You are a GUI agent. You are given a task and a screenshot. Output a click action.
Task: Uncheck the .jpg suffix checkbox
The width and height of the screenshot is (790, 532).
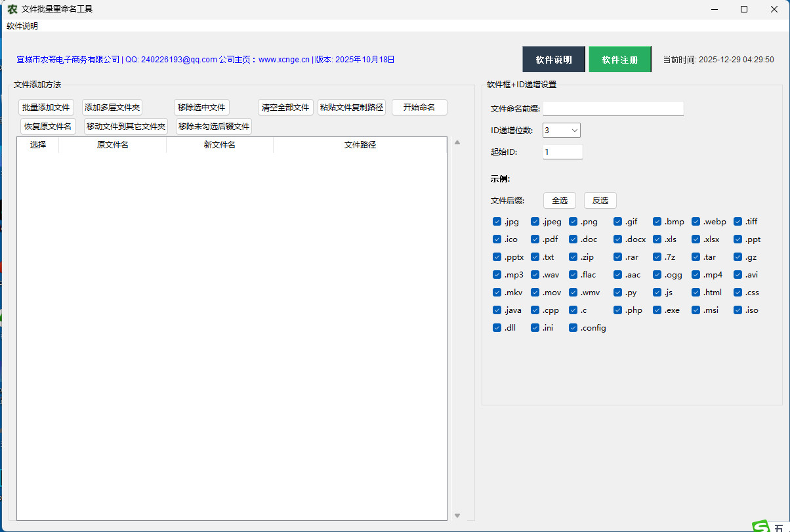(497, 222)
